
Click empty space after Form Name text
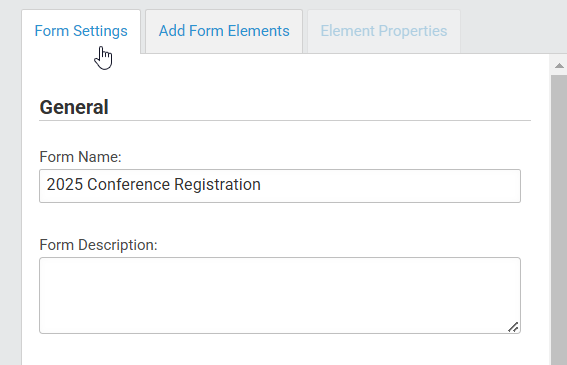[x=389, y=186]
